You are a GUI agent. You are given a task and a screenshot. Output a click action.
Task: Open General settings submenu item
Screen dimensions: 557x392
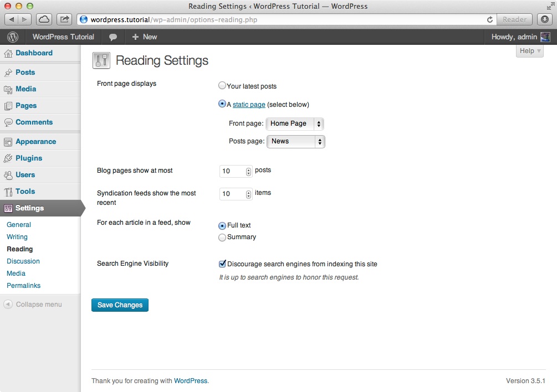[x=19, y=225]
